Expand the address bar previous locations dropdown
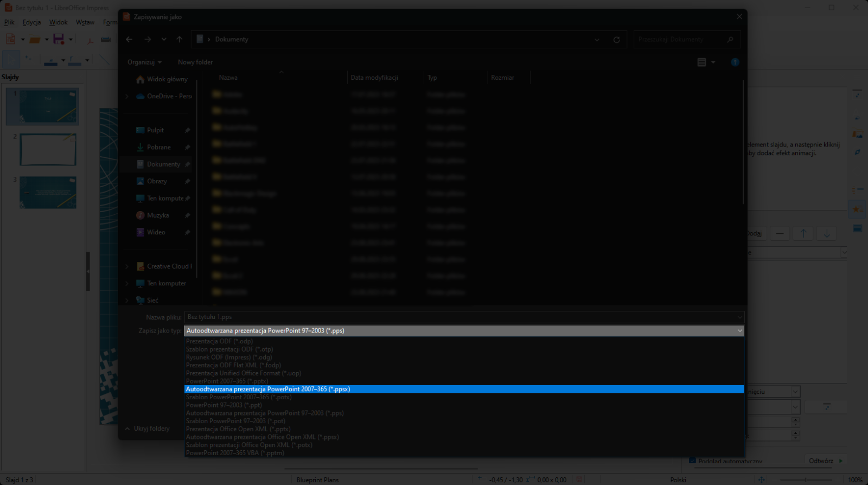Screen dimensions: 868x485 point(597,40)
